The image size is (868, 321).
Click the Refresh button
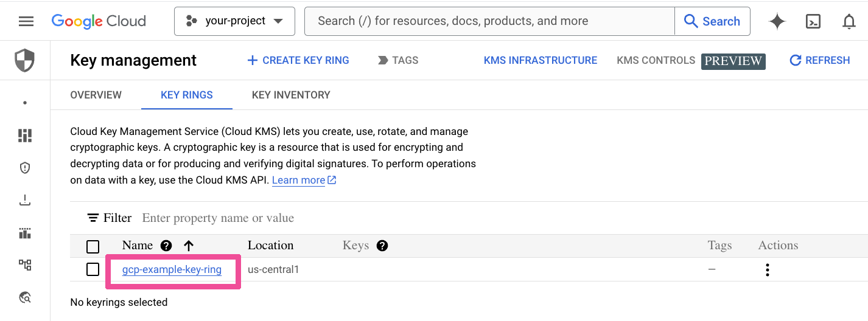coord(819,60)
